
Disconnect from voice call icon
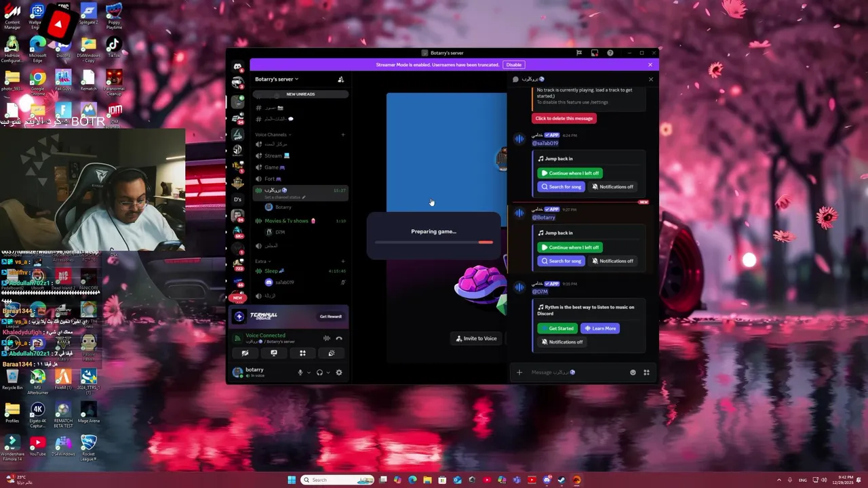click(339, 338)
